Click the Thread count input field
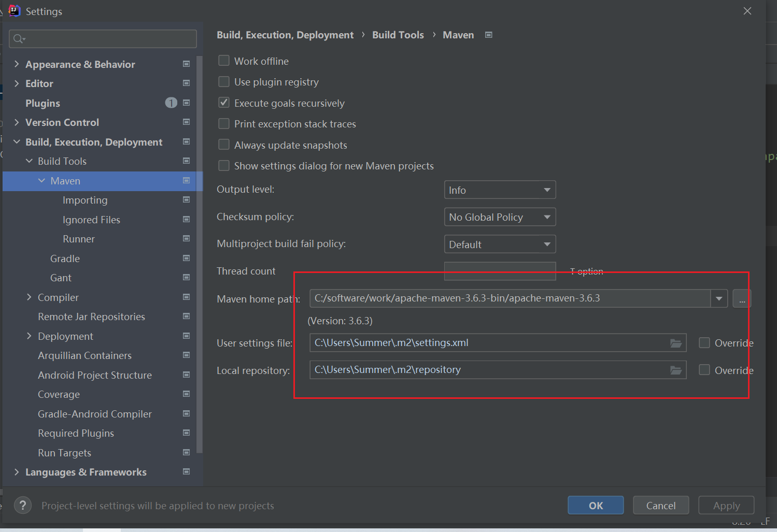The height and width of the screenshot is (532, 777). [x=500, y=271]
